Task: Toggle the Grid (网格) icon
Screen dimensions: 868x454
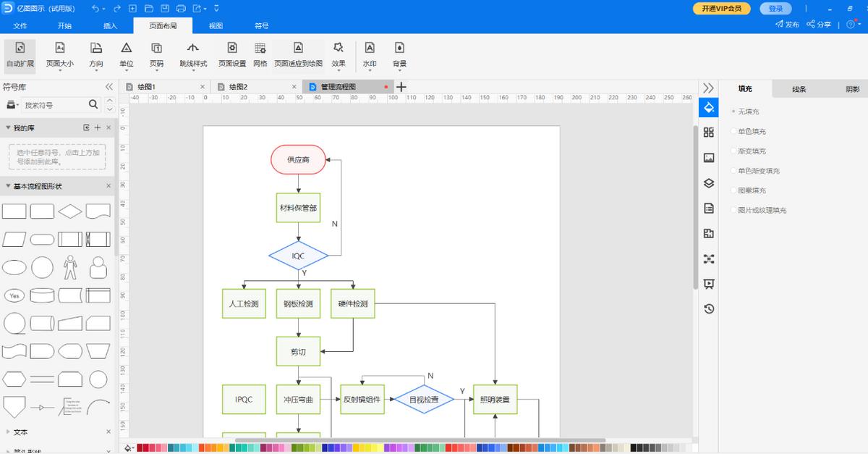Action: pos(260,54)
